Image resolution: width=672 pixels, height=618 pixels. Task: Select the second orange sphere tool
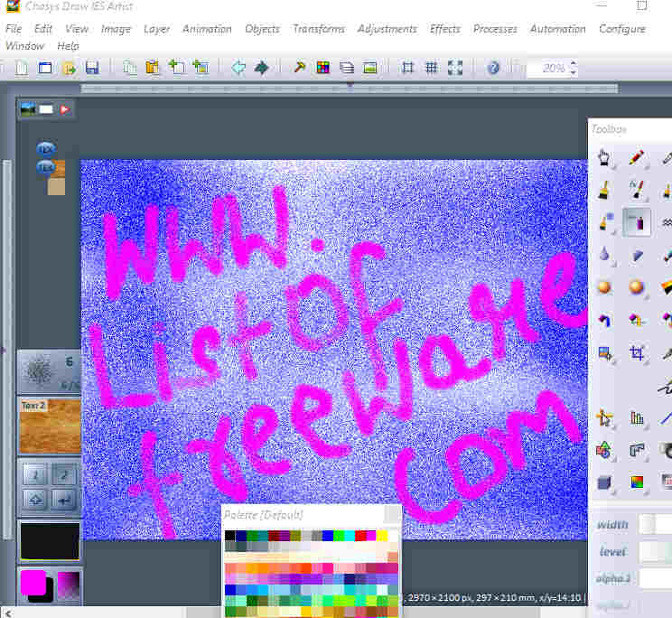pyautogui.click(x=637, y=287)
